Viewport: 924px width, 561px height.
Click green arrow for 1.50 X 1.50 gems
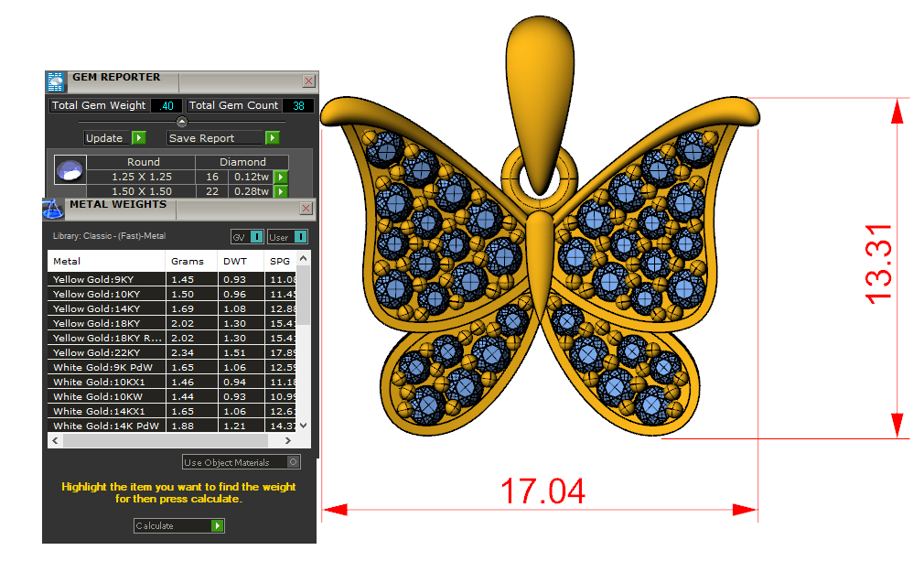tap(281, 191)
